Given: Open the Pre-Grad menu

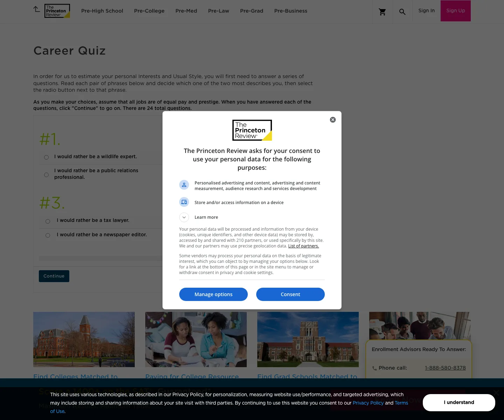Looking at the screenshot, I should click(252, 11).
